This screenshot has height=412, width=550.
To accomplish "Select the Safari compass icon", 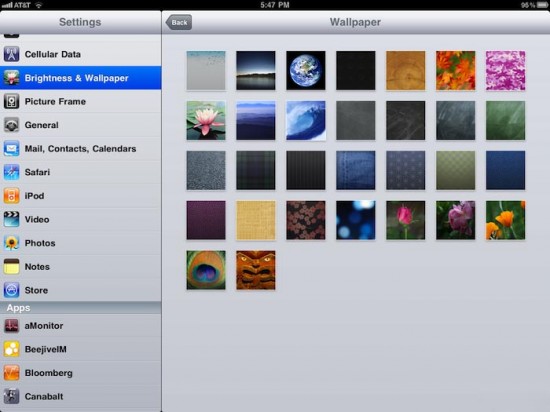I will [x=11, y=172].
